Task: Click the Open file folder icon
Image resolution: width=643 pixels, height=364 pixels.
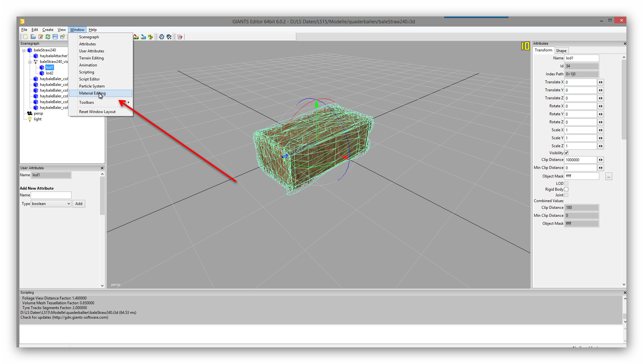Action: (33, 37)
